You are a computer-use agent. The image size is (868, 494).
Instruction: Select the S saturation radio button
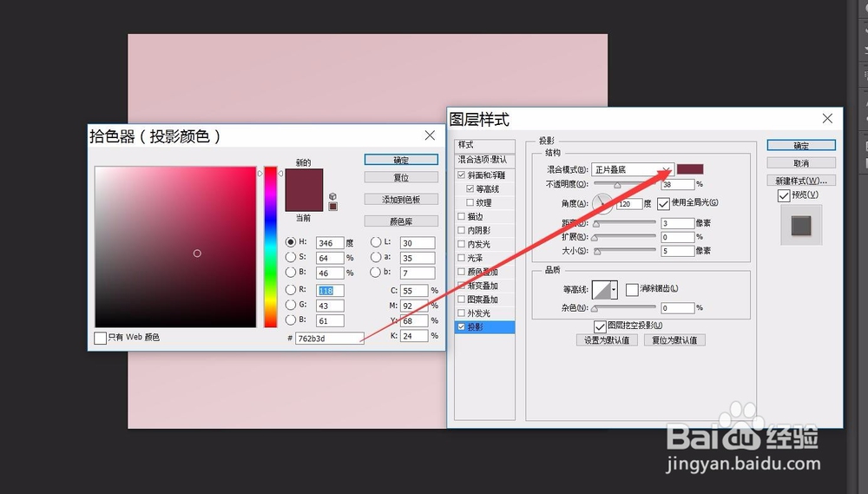[291, 257]
